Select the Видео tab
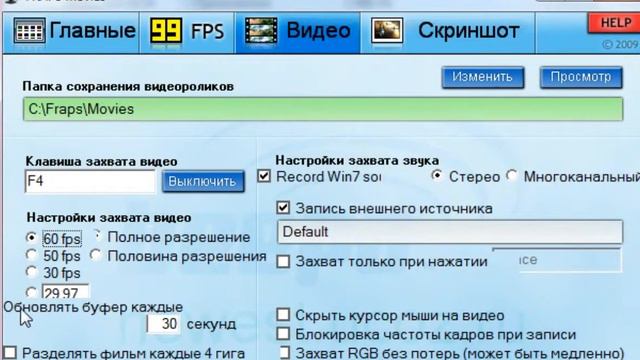Viewport: 640px width, 360px height. [x=298, y=32]
